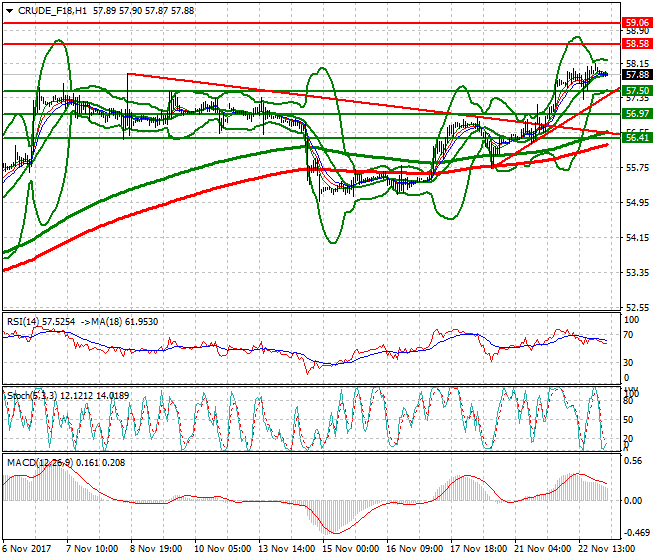Click the 59.06 red resistance price label
The image size is (660, 560).
[x=637, y=23]
